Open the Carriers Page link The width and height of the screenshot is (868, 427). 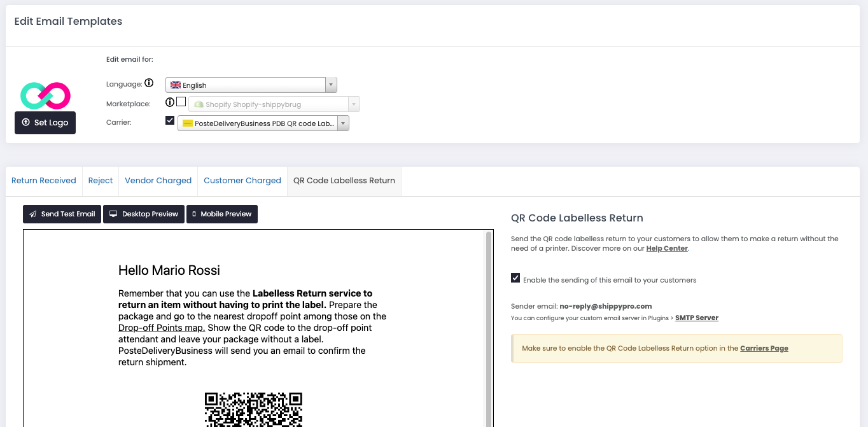point(764,348)
